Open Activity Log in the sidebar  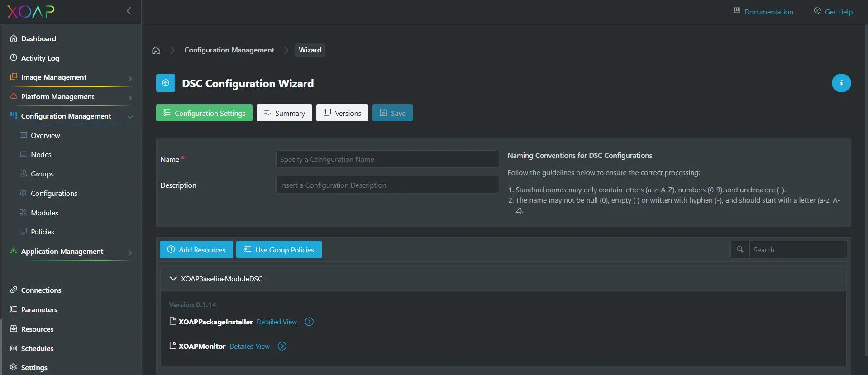tap(40, 58)
